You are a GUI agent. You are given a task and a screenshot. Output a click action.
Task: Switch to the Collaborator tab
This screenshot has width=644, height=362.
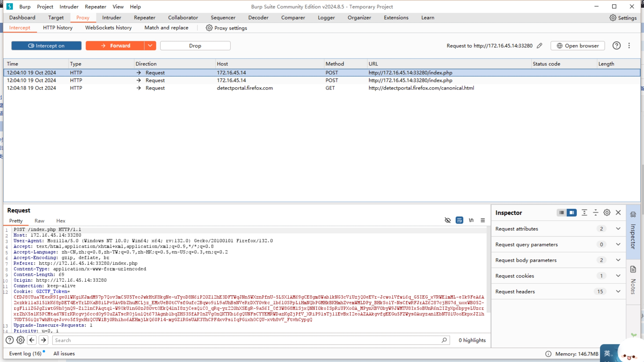(183, 17)
